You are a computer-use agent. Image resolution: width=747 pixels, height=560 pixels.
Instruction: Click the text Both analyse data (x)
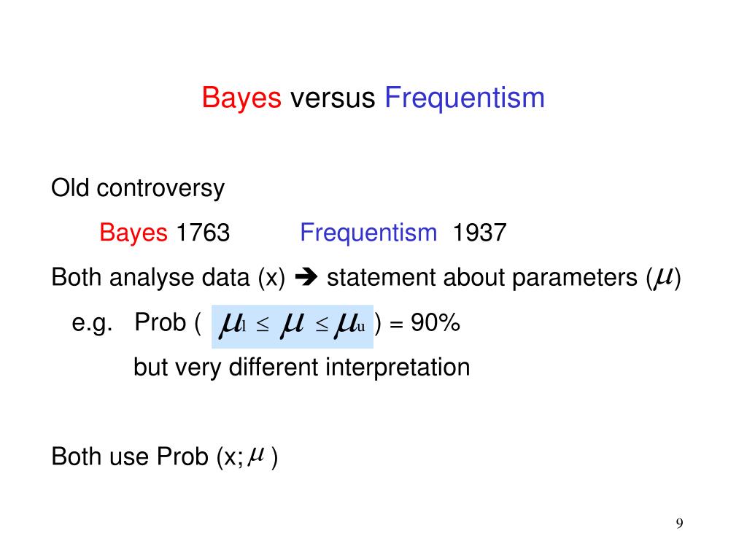[169, 278]
